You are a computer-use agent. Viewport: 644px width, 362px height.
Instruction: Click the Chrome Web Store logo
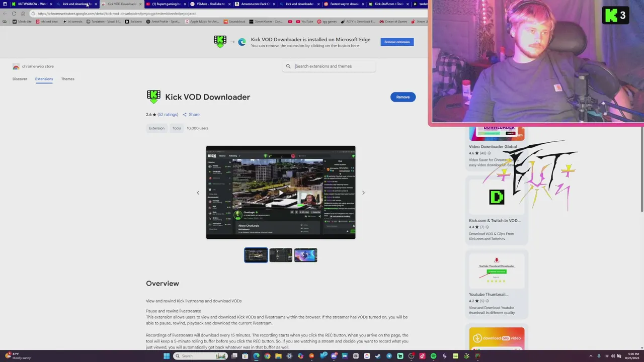[x=16, y=66]
